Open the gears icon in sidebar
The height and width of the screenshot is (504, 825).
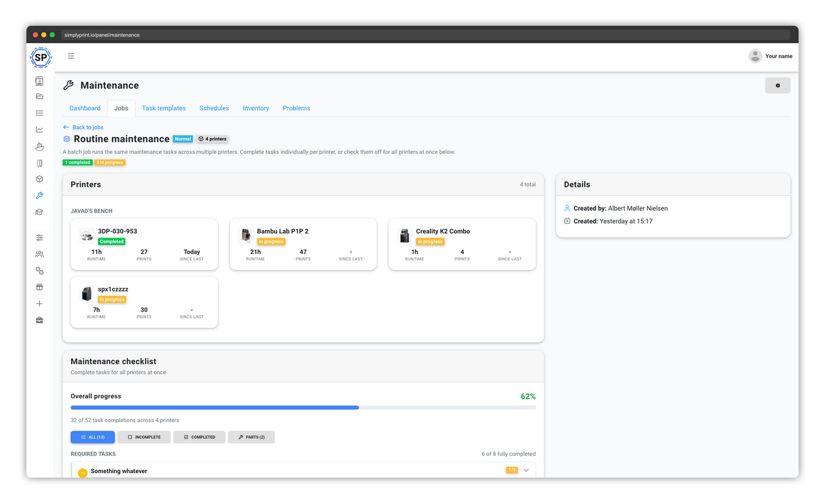(x=39, y=271)
